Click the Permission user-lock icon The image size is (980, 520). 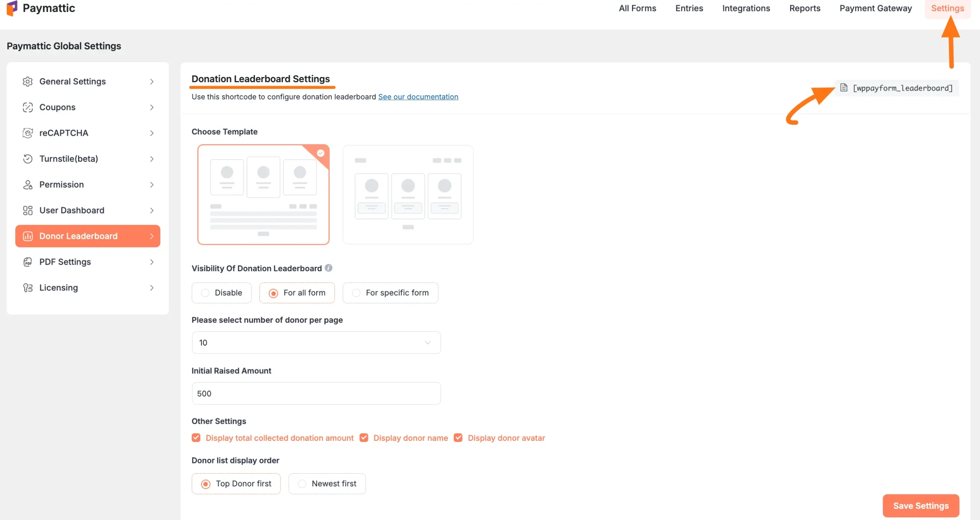pos(28,184)
